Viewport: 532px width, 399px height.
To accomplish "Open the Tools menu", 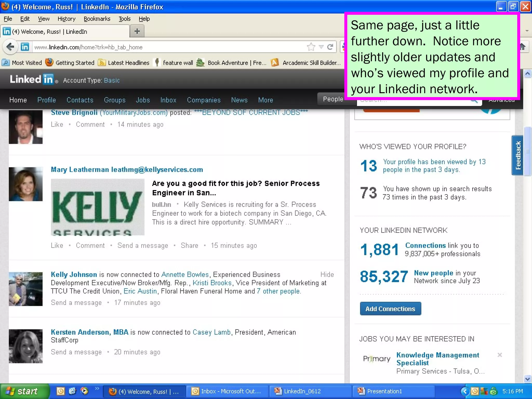I will tap(125, 19).
